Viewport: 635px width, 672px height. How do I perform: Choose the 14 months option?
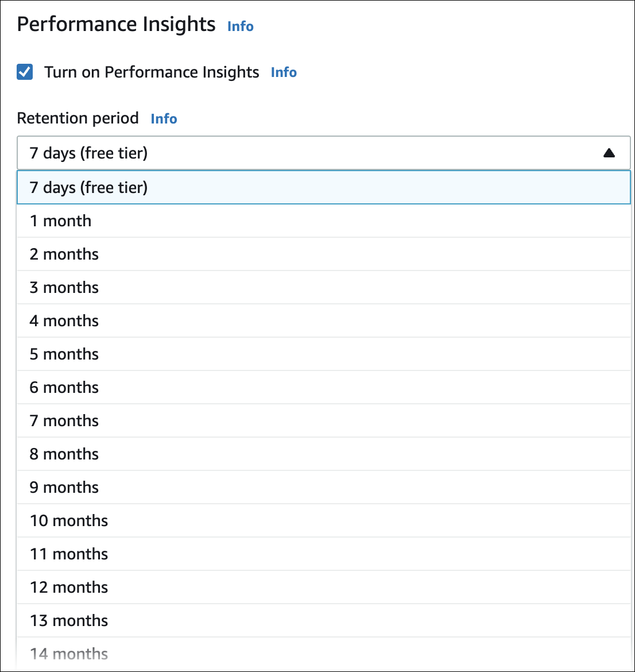(68, 654)
